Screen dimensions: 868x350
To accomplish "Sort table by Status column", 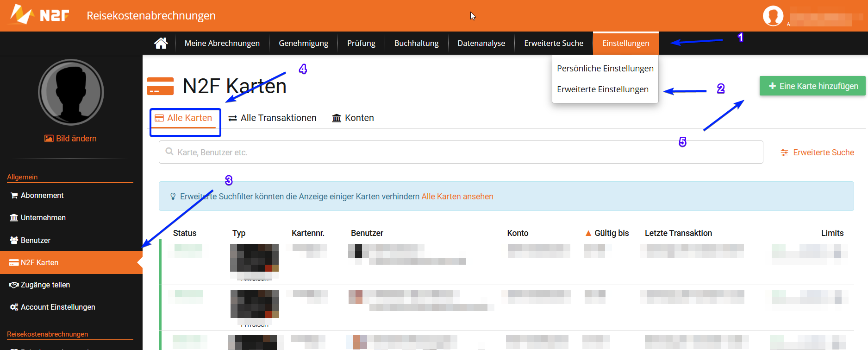I will point(185,233).
